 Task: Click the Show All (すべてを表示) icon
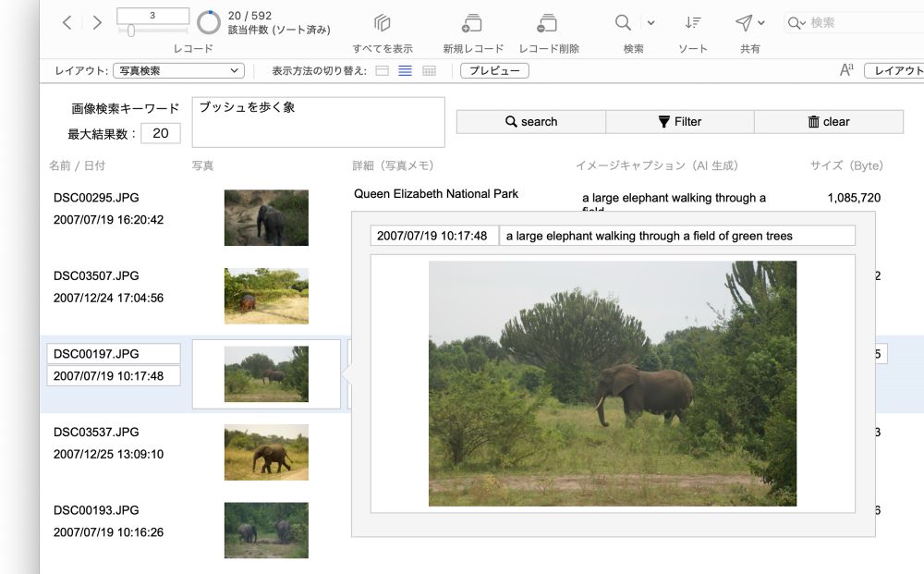tap(383, 23)
